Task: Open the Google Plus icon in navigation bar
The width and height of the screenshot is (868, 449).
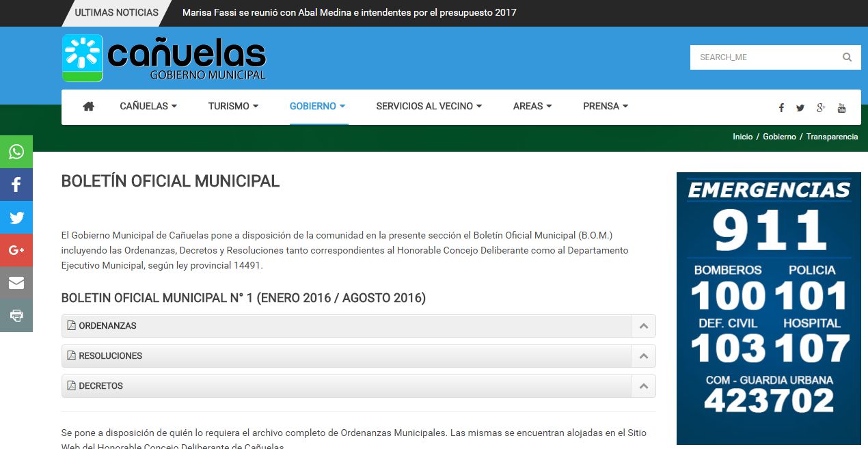Action: click(x=821, y=108)
